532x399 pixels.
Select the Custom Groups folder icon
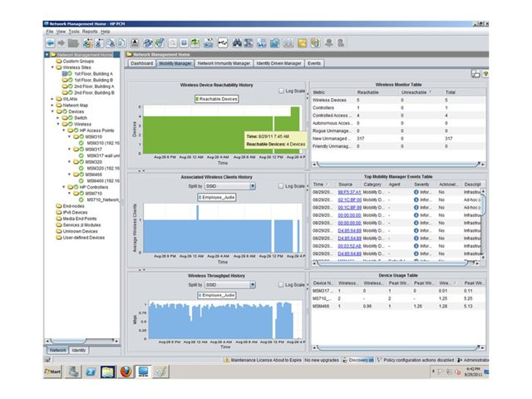click(57, 62)
